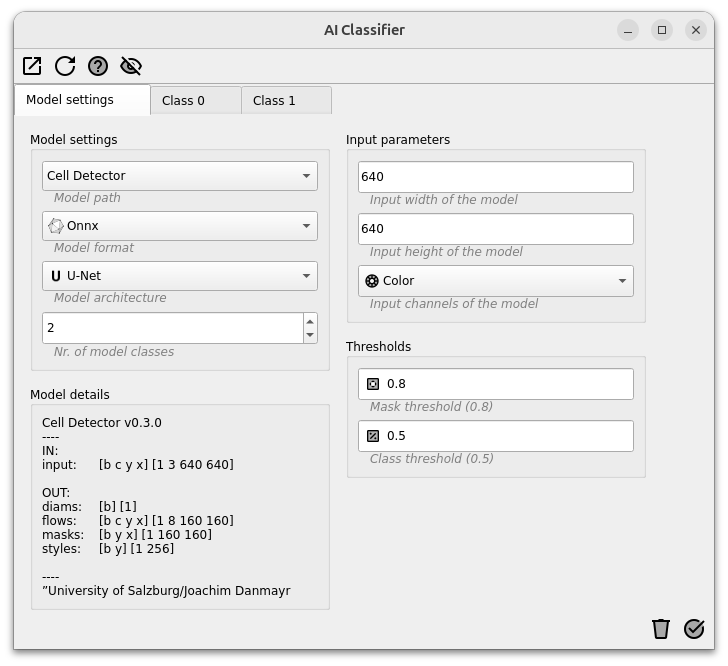Click the Onnx format logo icon
This screenshot has width=728, height=666.
tap(56, 226)
